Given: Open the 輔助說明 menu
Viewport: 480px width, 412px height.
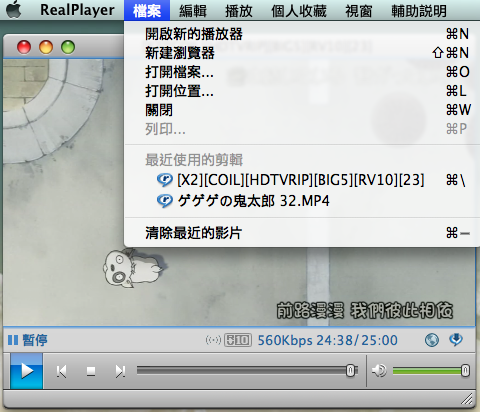Looking at the screenshot, I should coord(419,11).
